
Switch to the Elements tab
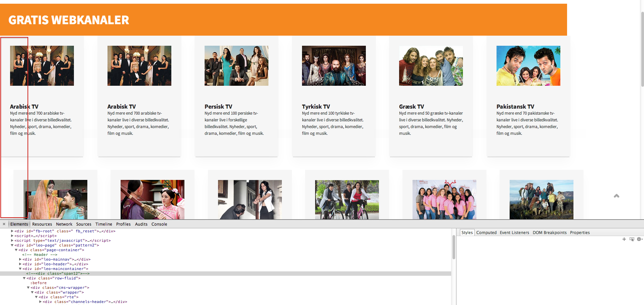19,224
